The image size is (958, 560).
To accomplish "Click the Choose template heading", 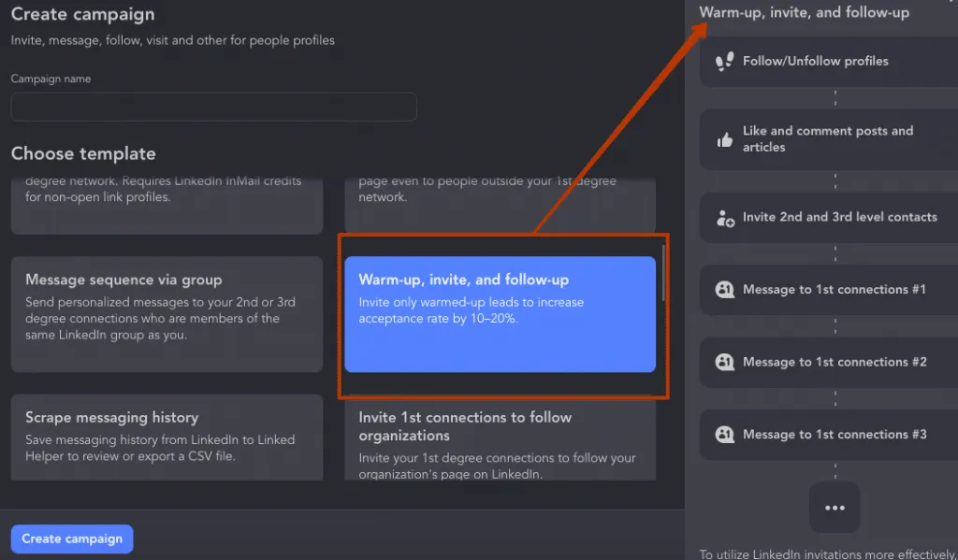I will [83, 153].
